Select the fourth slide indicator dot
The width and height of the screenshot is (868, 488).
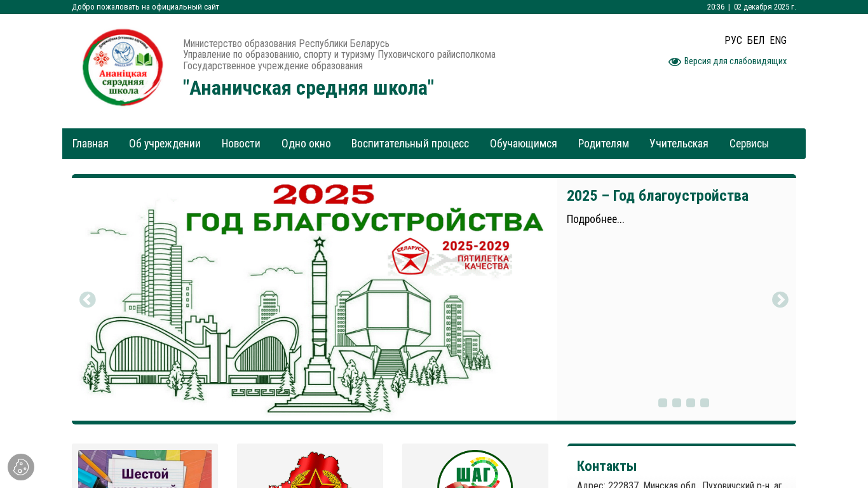point(705,403)
